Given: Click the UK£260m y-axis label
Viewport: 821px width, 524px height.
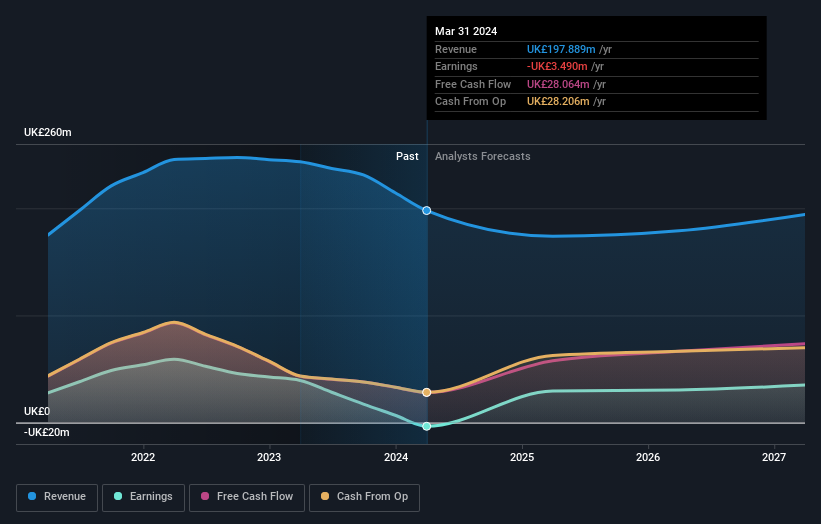Looking at the screenshot, I should 48,132.
